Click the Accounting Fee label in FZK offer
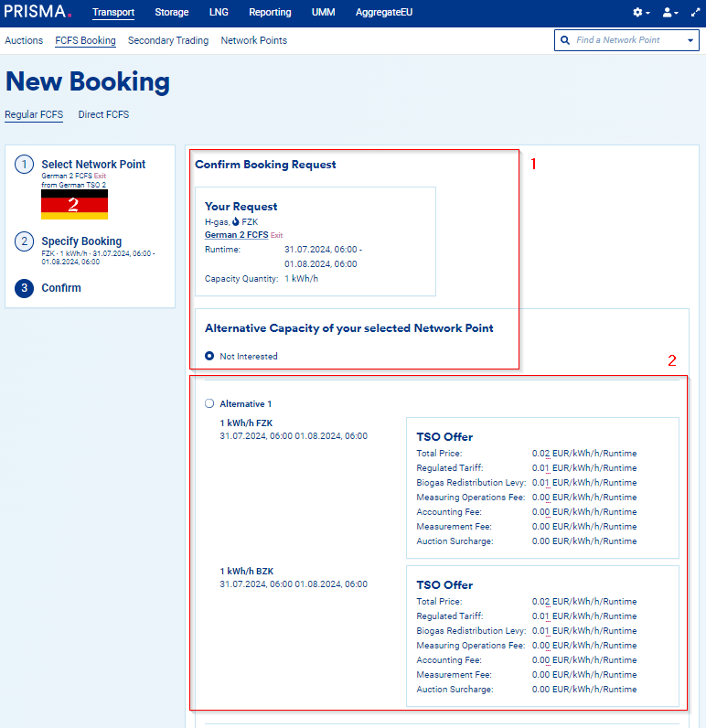Image resolution: width=706 pixels, height=728 pixels. click(x=449, y=511)
